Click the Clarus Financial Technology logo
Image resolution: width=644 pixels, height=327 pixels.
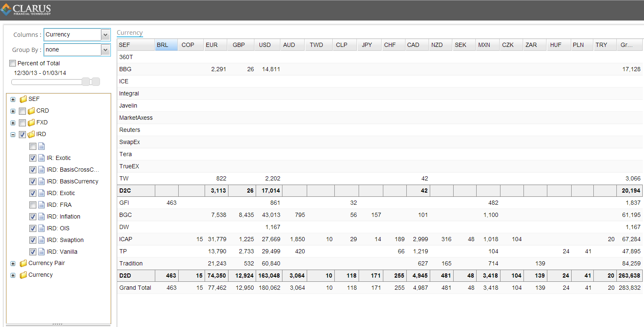pos(26,10)
